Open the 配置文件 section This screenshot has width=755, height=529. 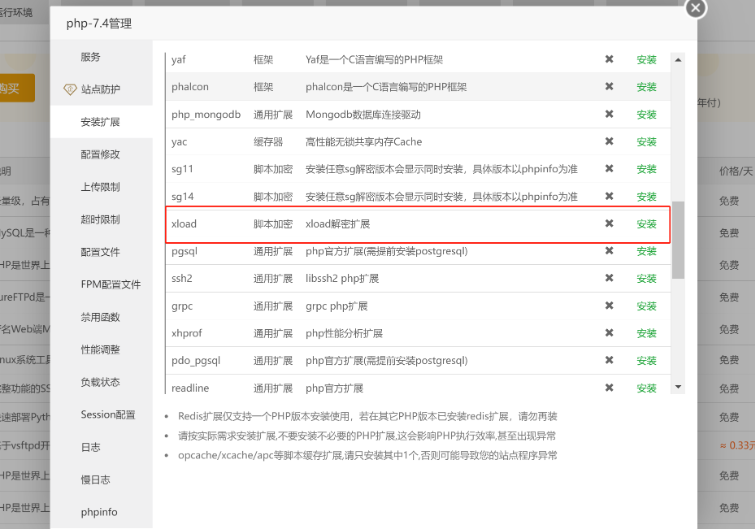pos(100,252)
